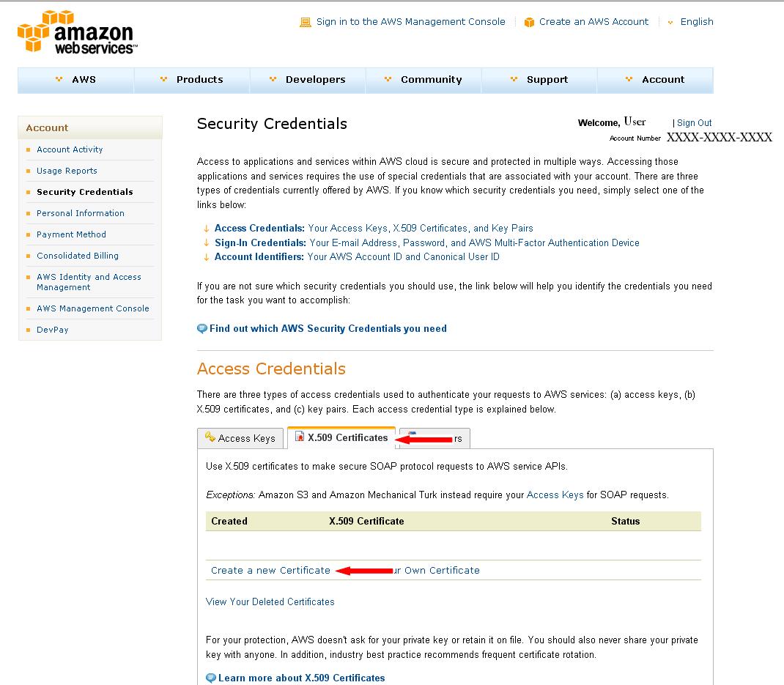
Task: Click the down arrow beside Access Credentials
Action: [x=207, y=229]
